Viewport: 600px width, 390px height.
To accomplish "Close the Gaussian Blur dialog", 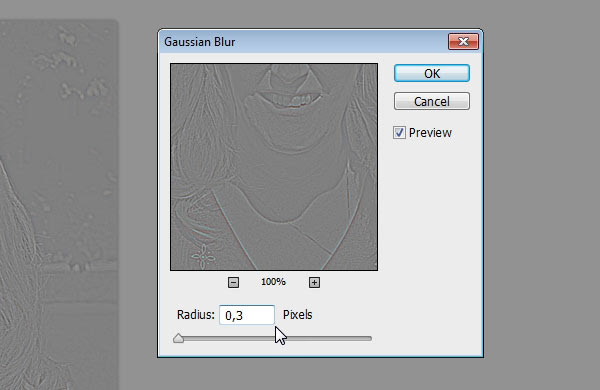I will [x=463, y=41].
